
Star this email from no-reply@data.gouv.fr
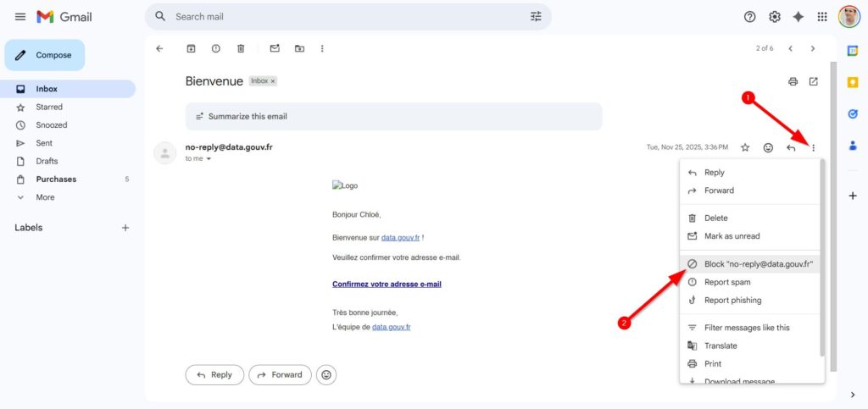coord(745,147)
